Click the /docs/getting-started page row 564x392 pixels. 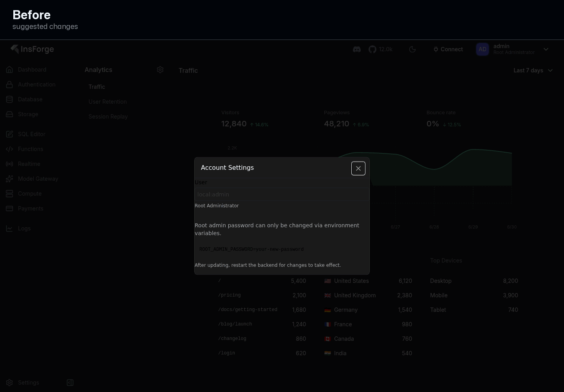(262, 310)
